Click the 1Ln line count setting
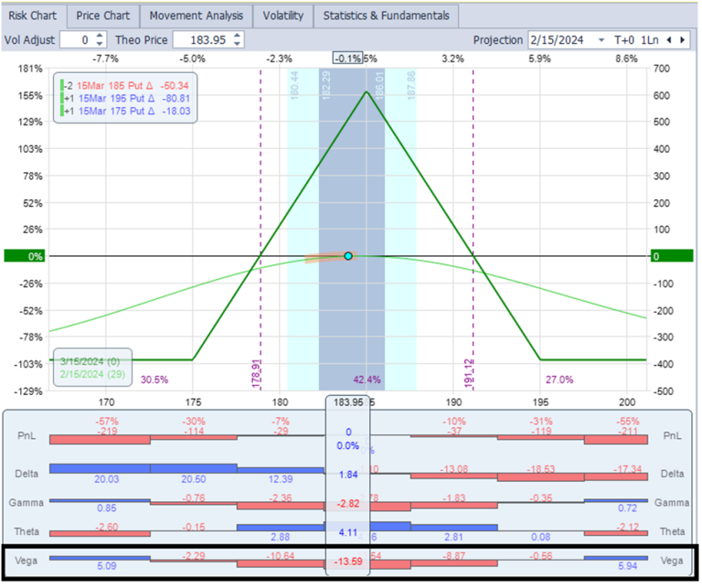The height and width of the screenshot is (588, 702). (x=650, y=40)
